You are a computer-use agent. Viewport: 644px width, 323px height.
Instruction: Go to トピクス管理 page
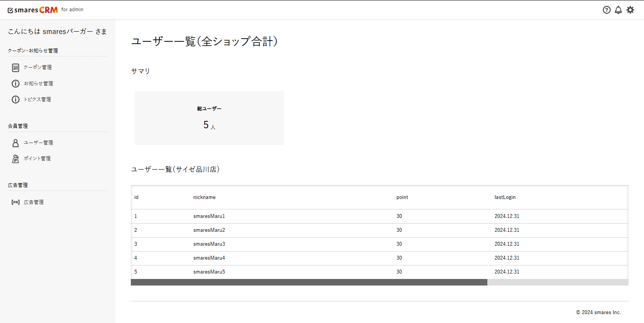(37, 99)
